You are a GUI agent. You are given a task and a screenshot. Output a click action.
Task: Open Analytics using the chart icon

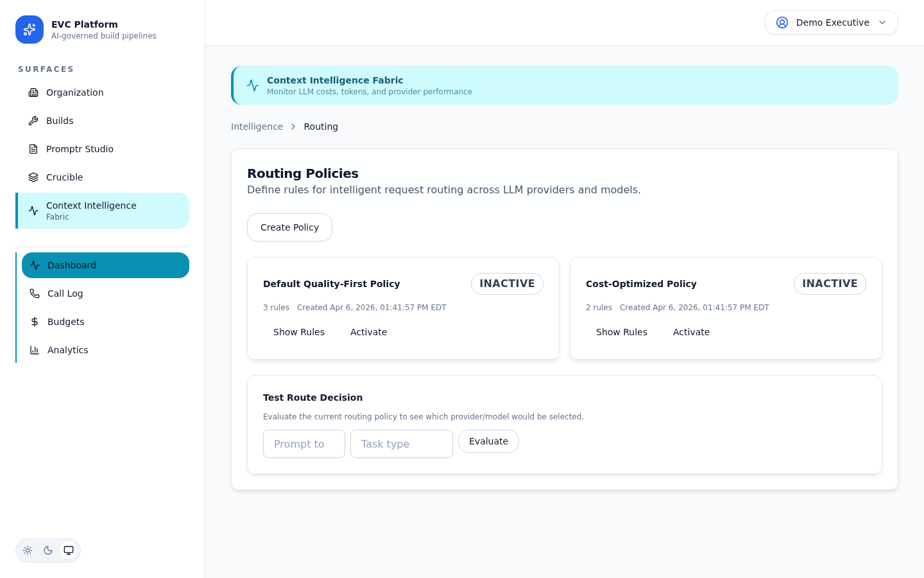pyautogui.click(x=35, y=350)
